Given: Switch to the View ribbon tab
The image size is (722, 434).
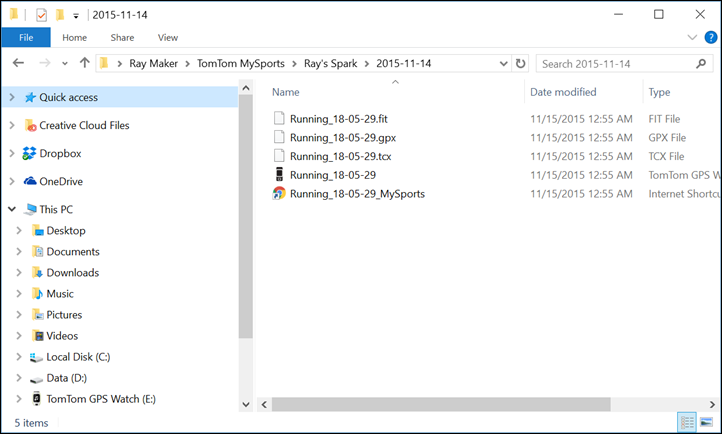Looking at the screenshot, I should (x=168, y=38).
